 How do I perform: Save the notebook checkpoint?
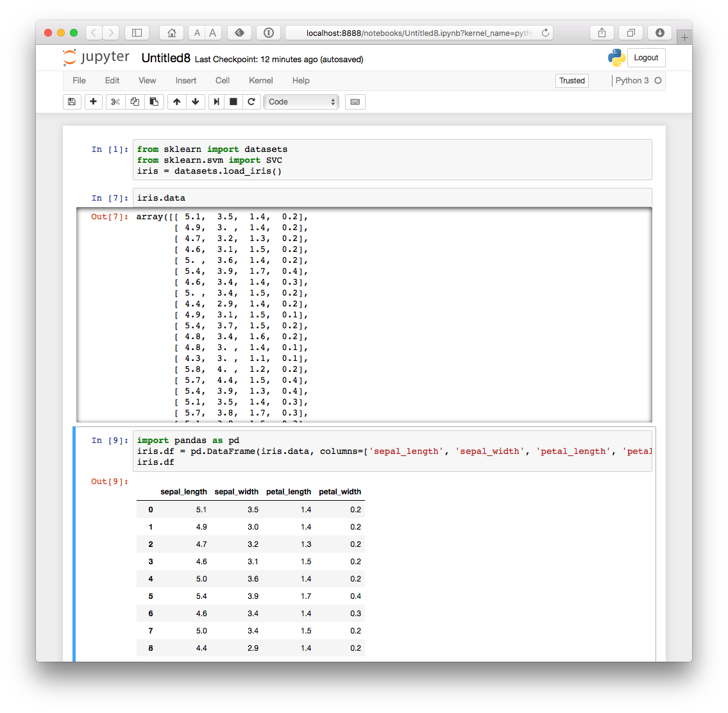tap(72, 101)
